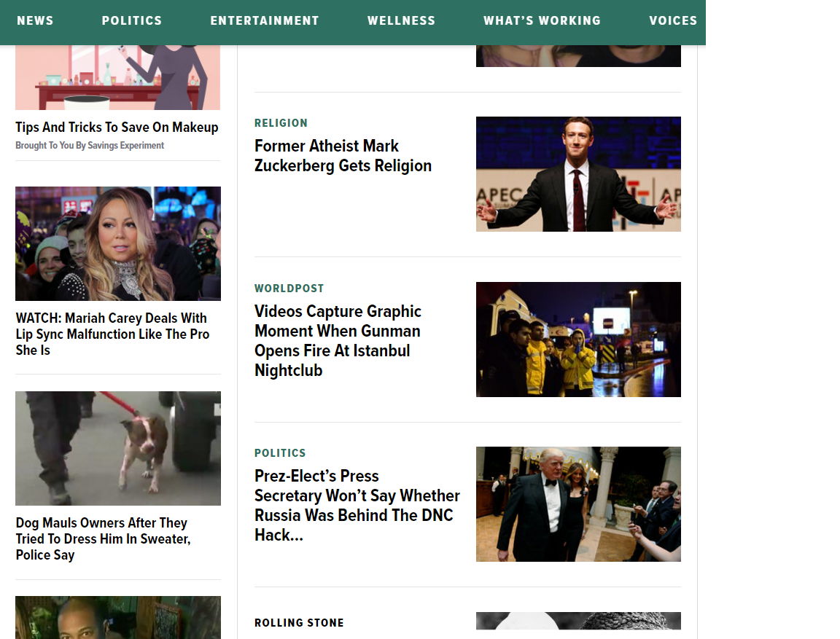Read the dog mauls owners story

coord(101,538)
